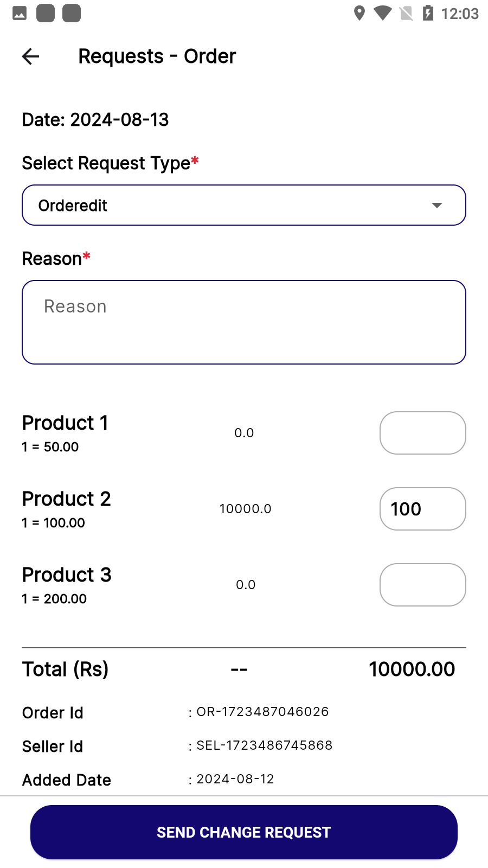The image size is (488, 868).
Task: Tap the Wi-Fi signal status icon
Action: (x=383, y=13)
